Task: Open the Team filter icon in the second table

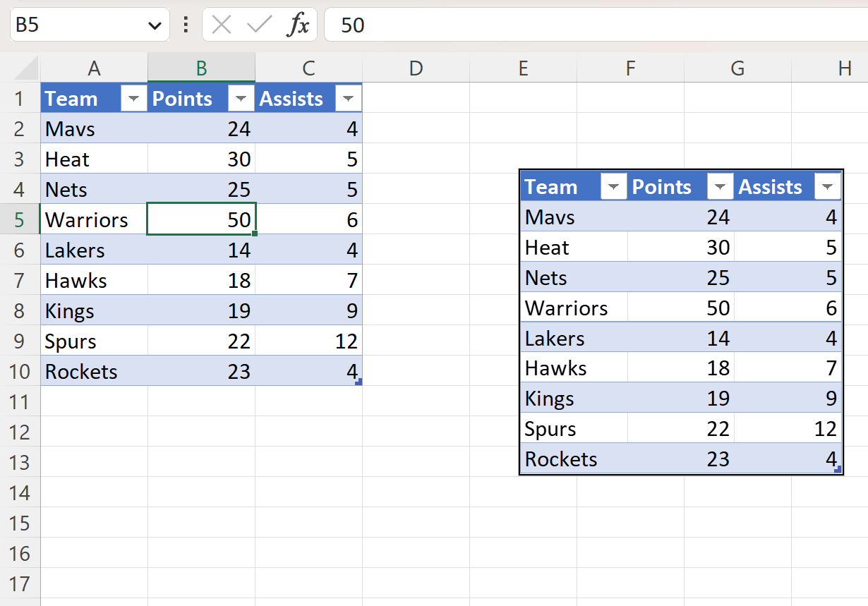Action: point(613,186)
